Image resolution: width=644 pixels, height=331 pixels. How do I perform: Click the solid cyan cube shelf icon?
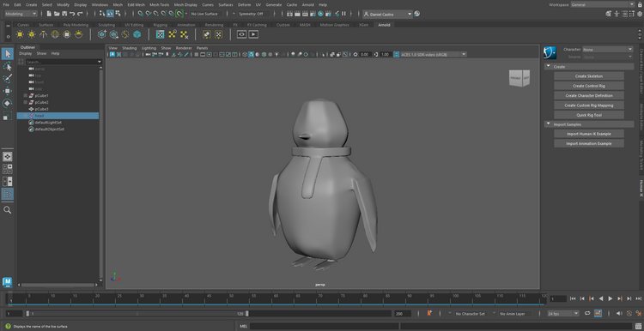click(x=137, y=34)
